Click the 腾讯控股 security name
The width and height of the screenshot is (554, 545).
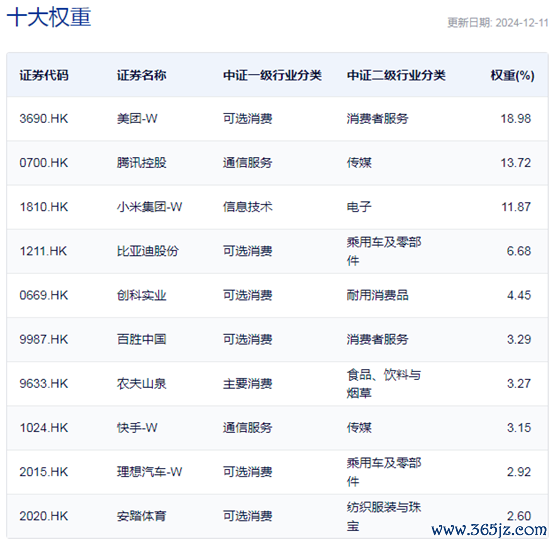click(142, 163)
